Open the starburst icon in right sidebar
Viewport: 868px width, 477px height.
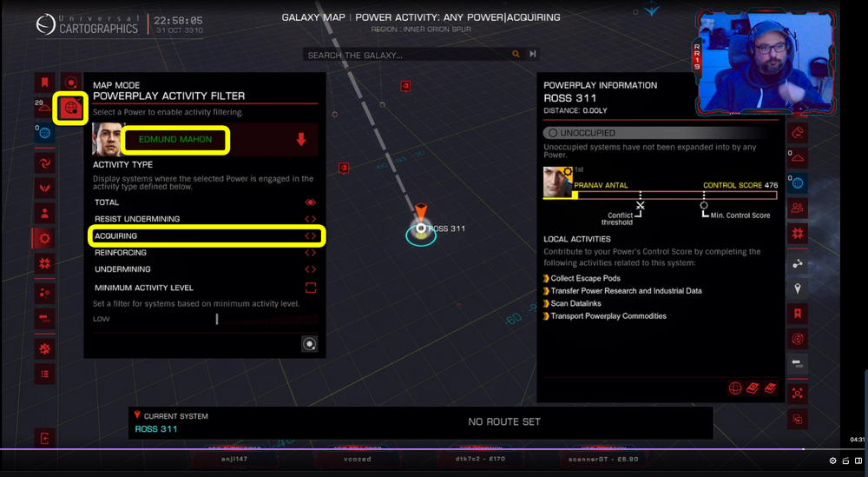[797, 233]
